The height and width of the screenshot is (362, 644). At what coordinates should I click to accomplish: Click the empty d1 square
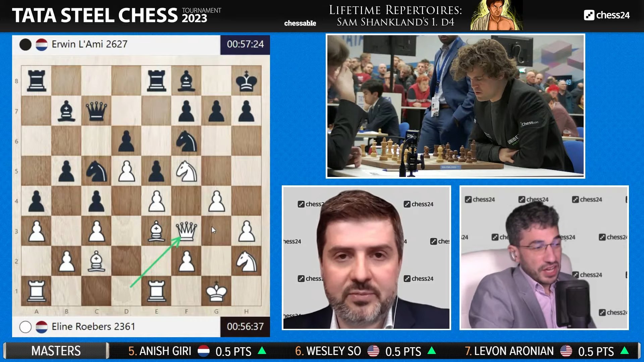126,291
